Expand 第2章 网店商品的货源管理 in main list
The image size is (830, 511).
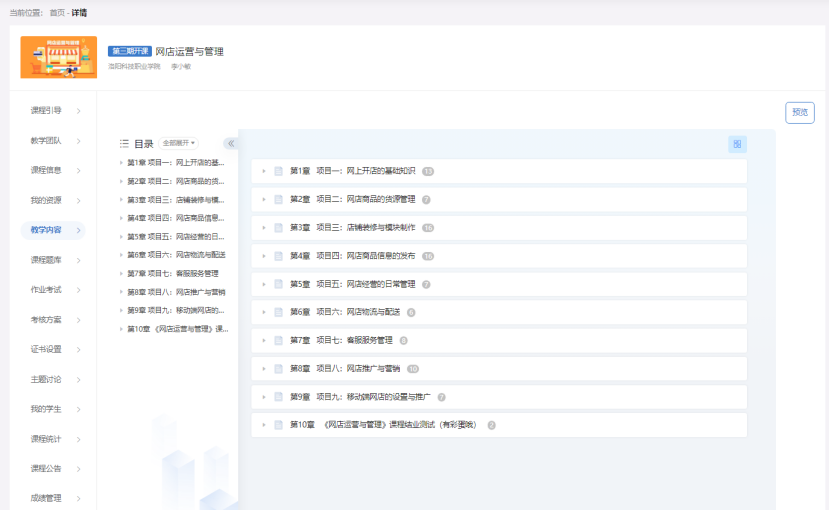pyautogui.click(x=264, y=200)
